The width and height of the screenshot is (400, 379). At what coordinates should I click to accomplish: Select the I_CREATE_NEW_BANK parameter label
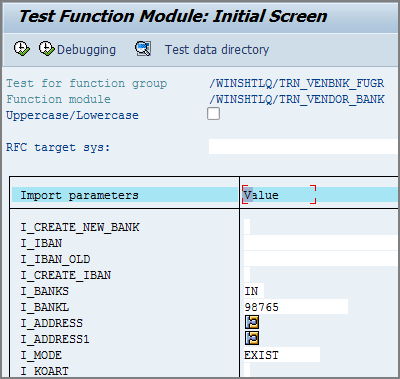click(x=80, y=227)
